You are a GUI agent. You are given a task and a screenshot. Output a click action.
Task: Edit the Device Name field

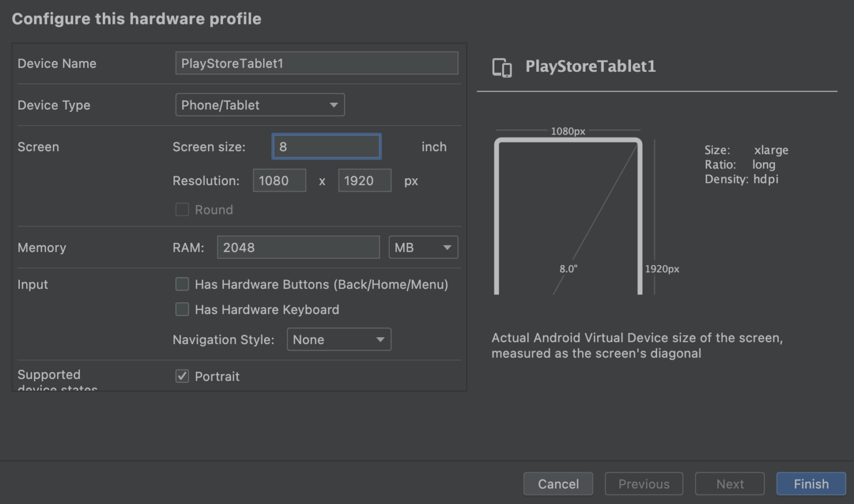[316, 63]
